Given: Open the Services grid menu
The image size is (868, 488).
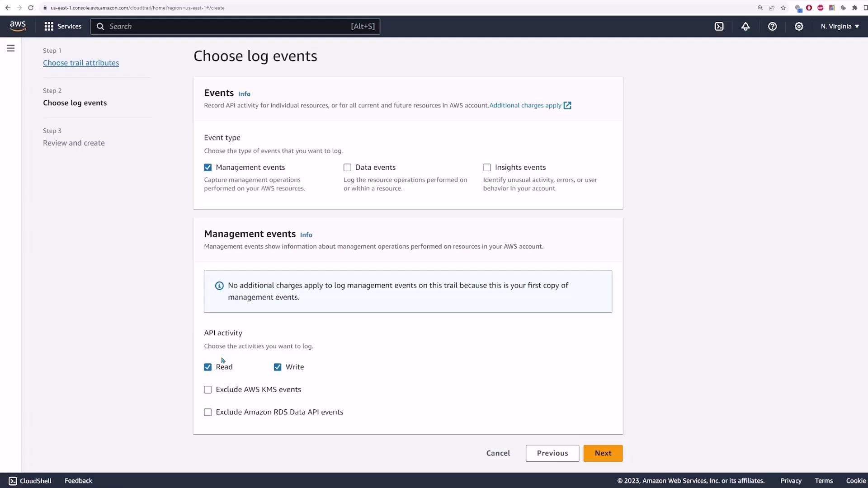Looking at the screenshot, I should pos(63,26).
